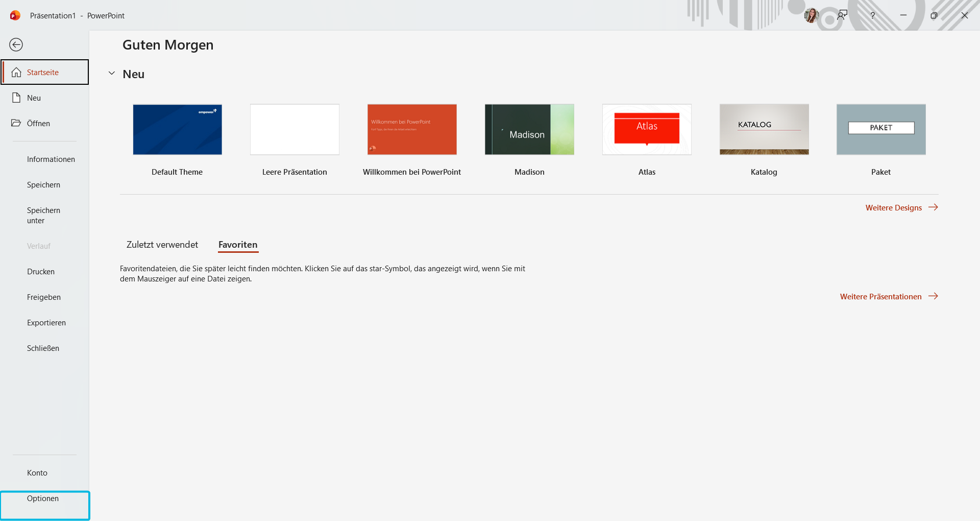The height and width of the screenshot is (521, 980).
Task: Click the Startseite home icon
Action: [x=16, y=72]
